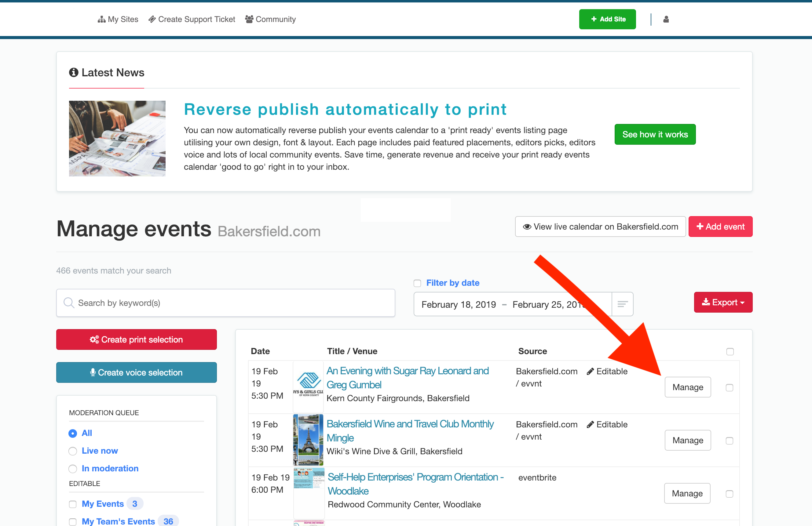This screenshot has width=812, height=526.
Task: Select the All moderation radio button
Action: (73, 433)
